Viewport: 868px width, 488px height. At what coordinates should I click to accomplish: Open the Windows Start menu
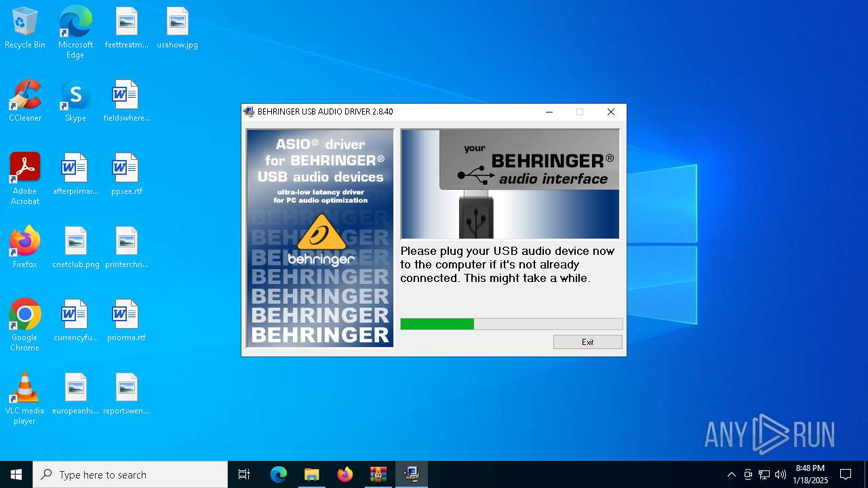pyautogui.click(x=16, y=474)
